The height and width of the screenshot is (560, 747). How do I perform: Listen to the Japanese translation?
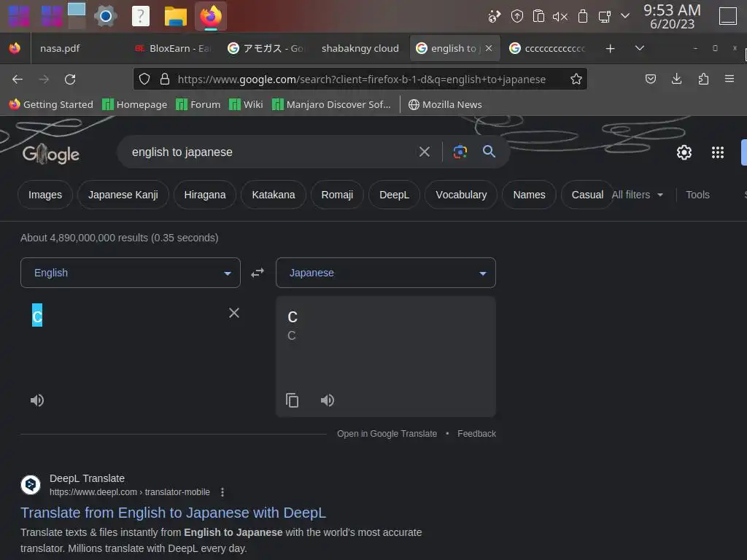(328, 400)
